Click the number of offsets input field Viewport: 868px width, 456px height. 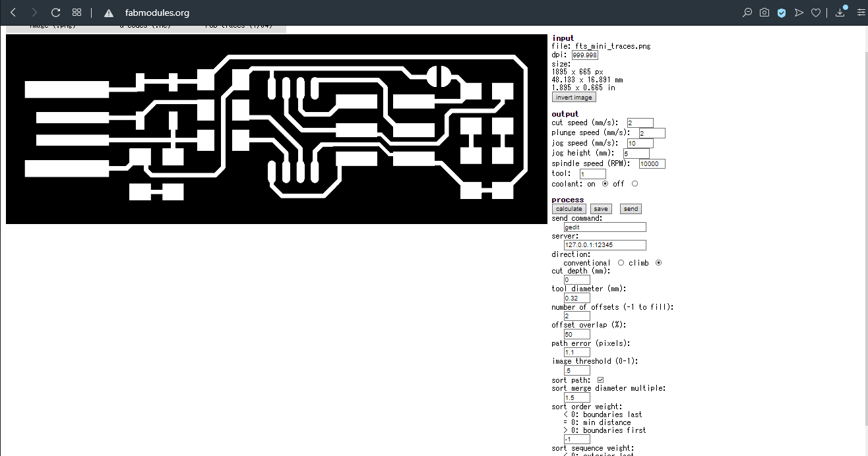pyautogui.click(x=577, y=316)
